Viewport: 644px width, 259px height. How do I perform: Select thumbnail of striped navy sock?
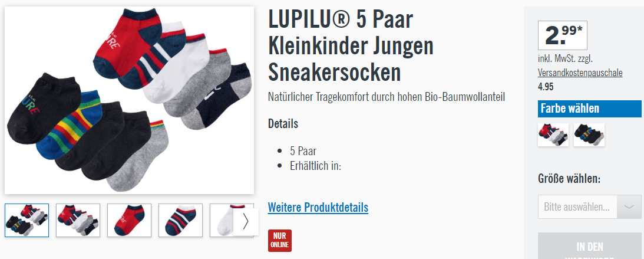tap(181, 220)
